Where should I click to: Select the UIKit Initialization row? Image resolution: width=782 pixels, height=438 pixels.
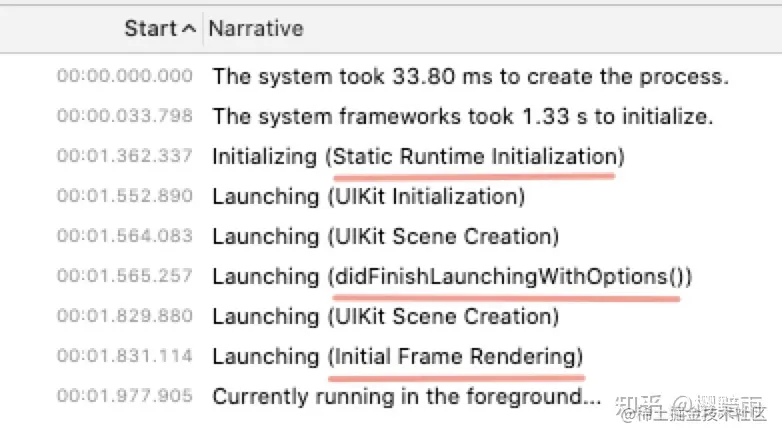point(384,196)
